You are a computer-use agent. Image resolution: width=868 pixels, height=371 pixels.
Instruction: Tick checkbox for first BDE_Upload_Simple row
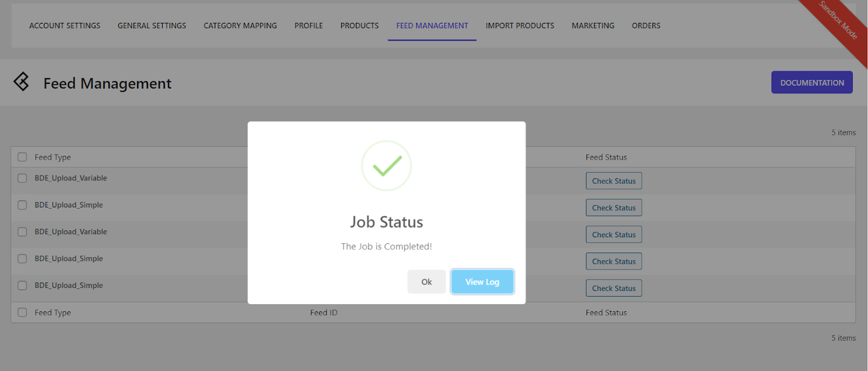coord(22,205)
